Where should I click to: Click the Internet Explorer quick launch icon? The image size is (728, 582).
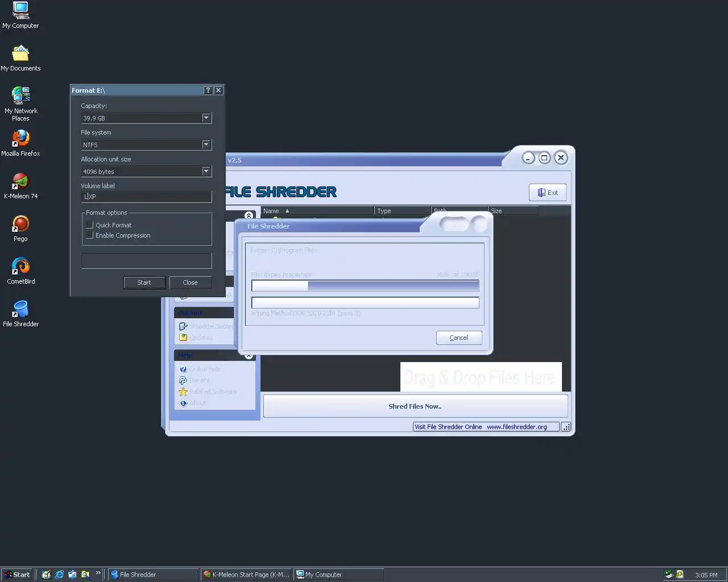pyautogui.click(x=59, y=575)
